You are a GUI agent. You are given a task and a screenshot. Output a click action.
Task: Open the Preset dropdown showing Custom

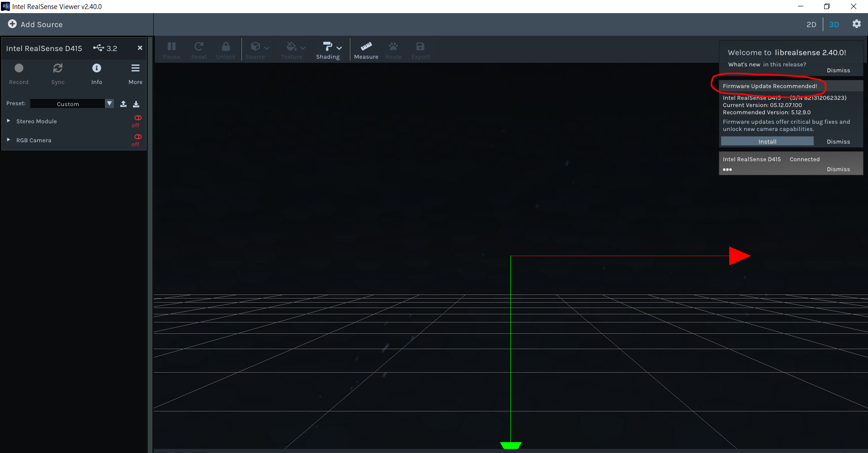(x=72, y=103)
